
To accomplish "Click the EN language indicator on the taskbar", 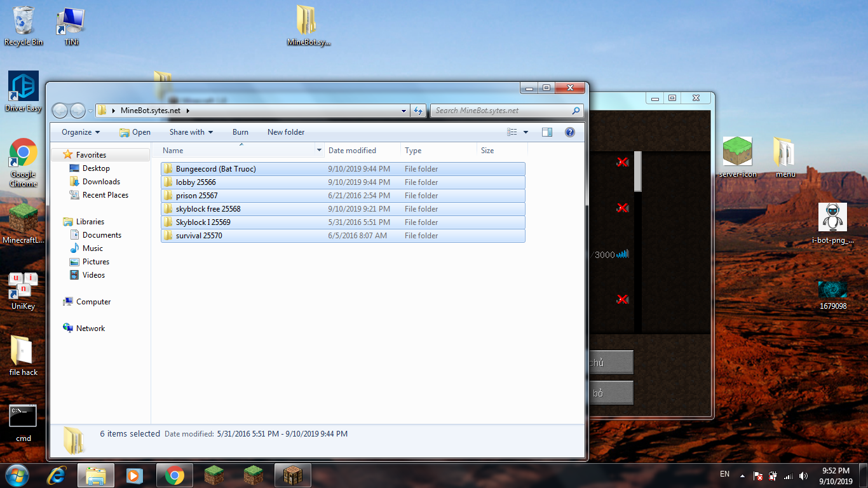I will (x=725, y=474).
